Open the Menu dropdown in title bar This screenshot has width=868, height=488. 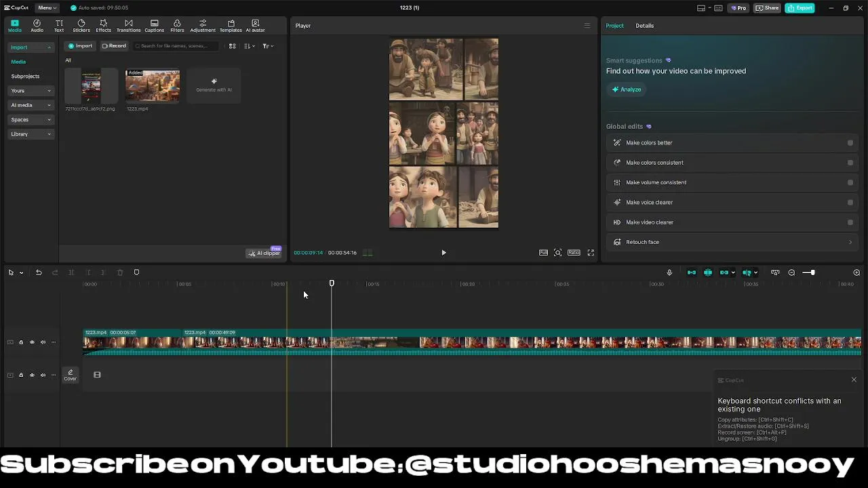point(46,8)
